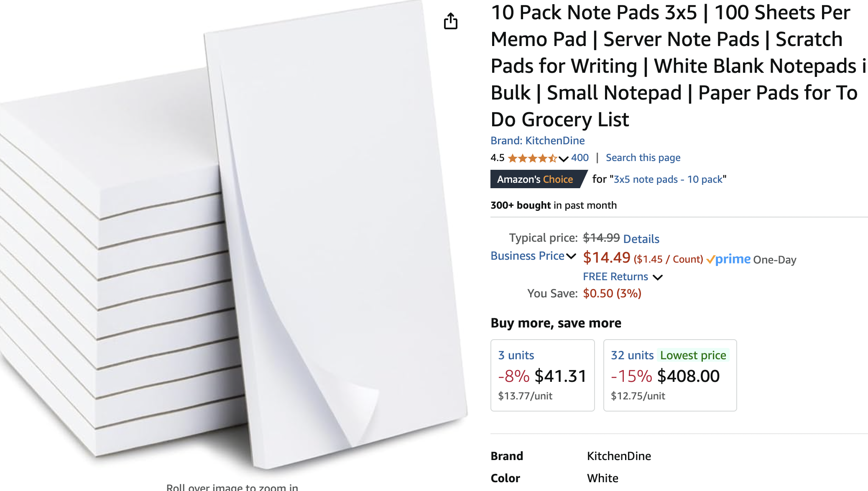This screenshot has width=868, height=491.
Task: Click the $14.49 price text
Action: pos(606,258)
